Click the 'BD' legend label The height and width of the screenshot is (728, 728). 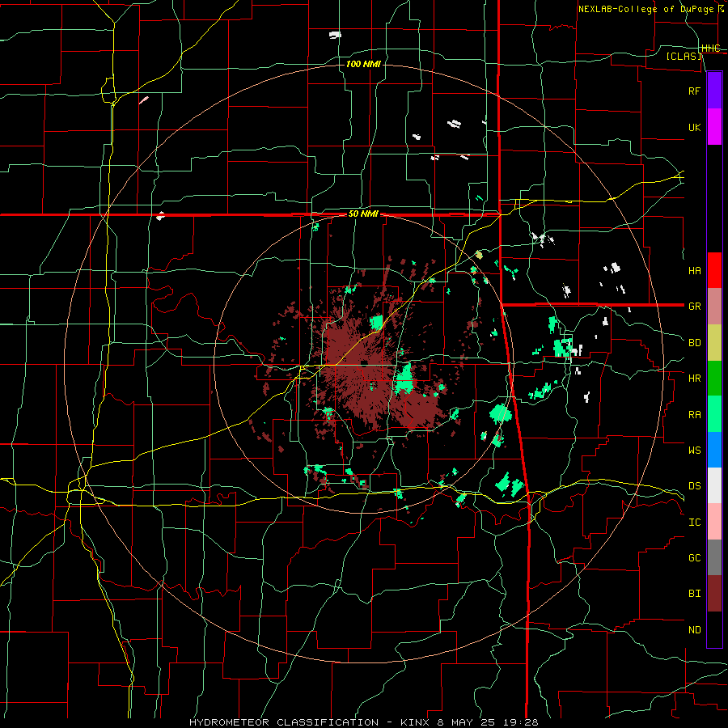694,343
